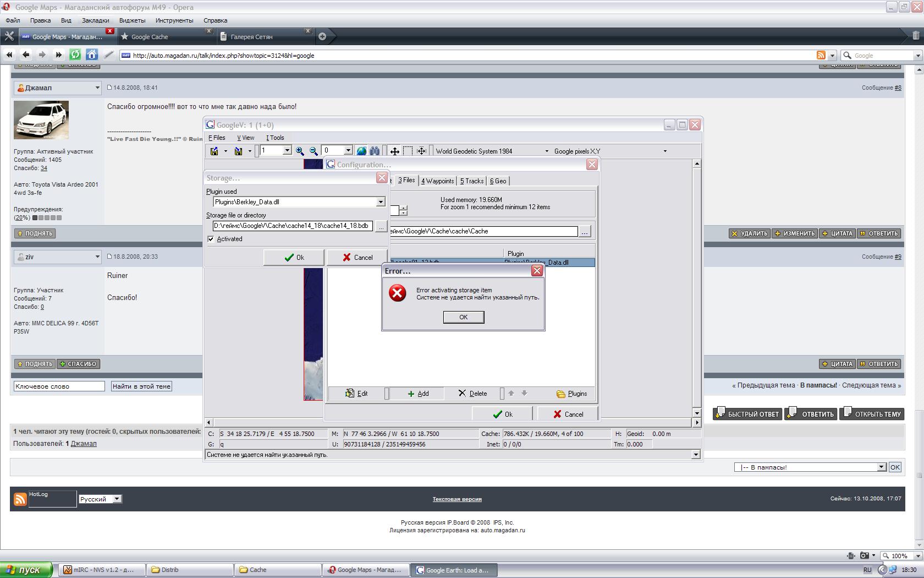Screen dimensions: 924x578
Task: Switch to the 4 Waypoints tab
Action: click(x=437, y=181)
